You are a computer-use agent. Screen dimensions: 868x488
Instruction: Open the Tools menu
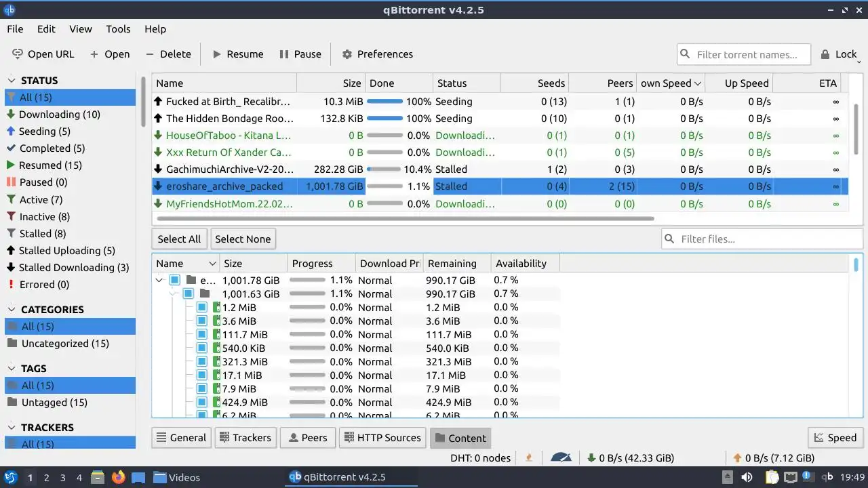pyautogui.click(x=118, y=29)
